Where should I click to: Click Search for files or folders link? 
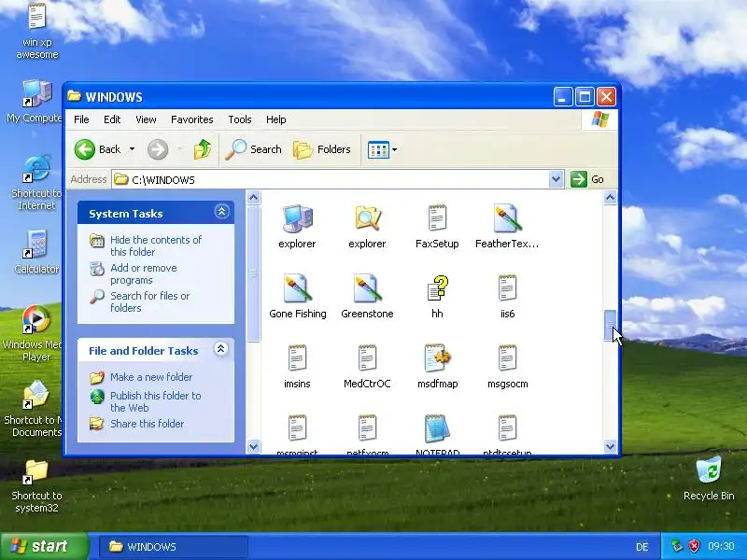(149, 301)
